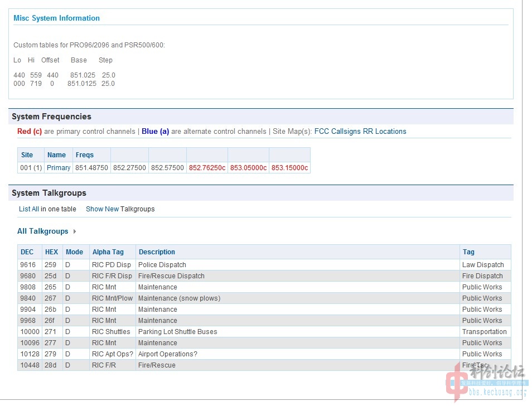This screenshot has height=406, width=532.
Task: Select control channel 853.15000c
Action: (290, 168)
